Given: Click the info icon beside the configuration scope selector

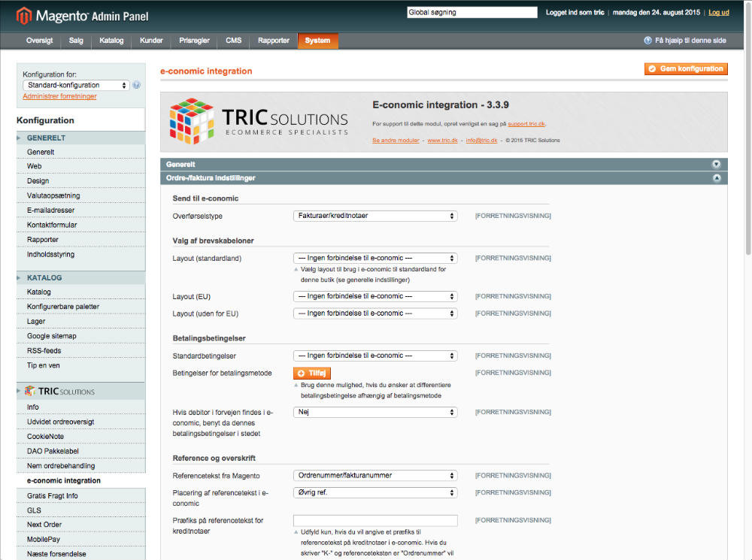Looking at the screenshot, I should [x=136, y=85].
